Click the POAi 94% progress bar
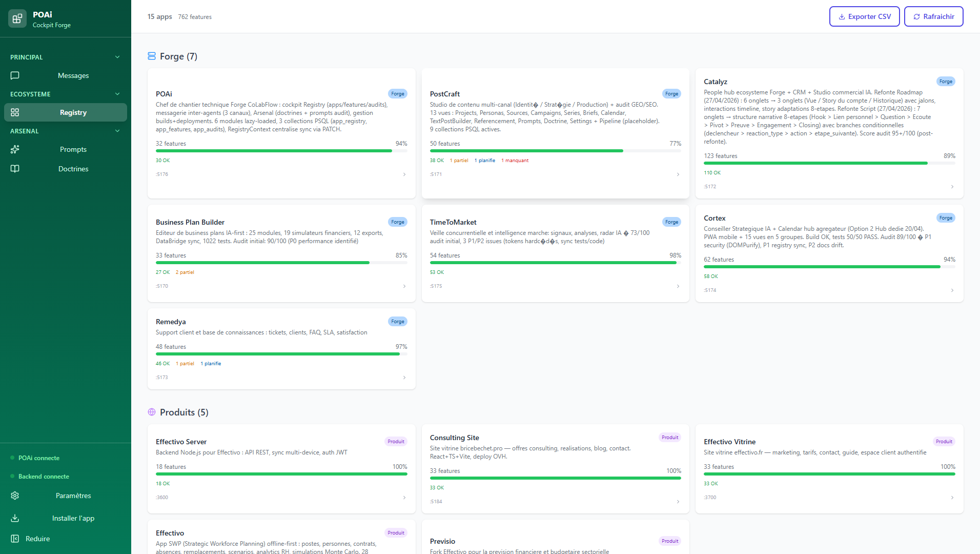This screenshot has height=554, width=980. coord(281,151)
